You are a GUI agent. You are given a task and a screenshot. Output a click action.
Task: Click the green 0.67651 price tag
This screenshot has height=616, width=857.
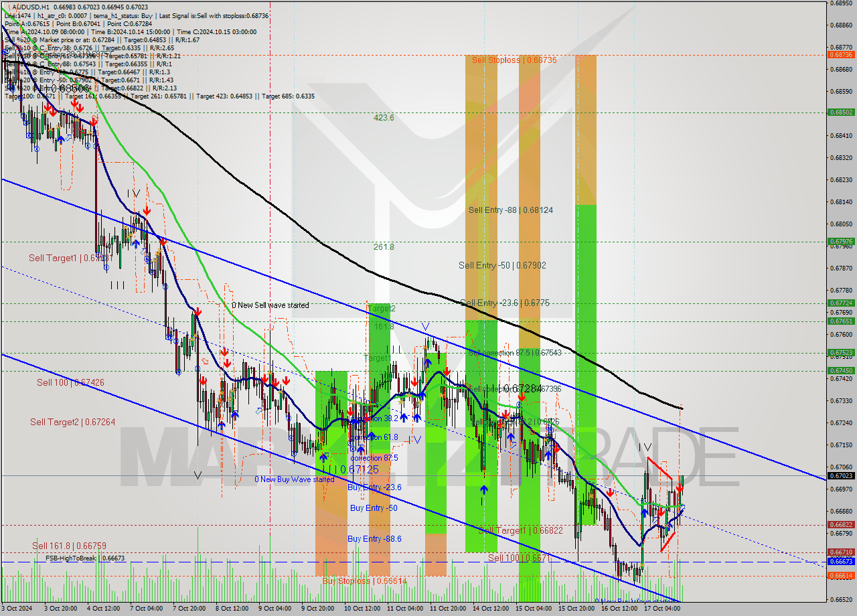click(840, 321)
